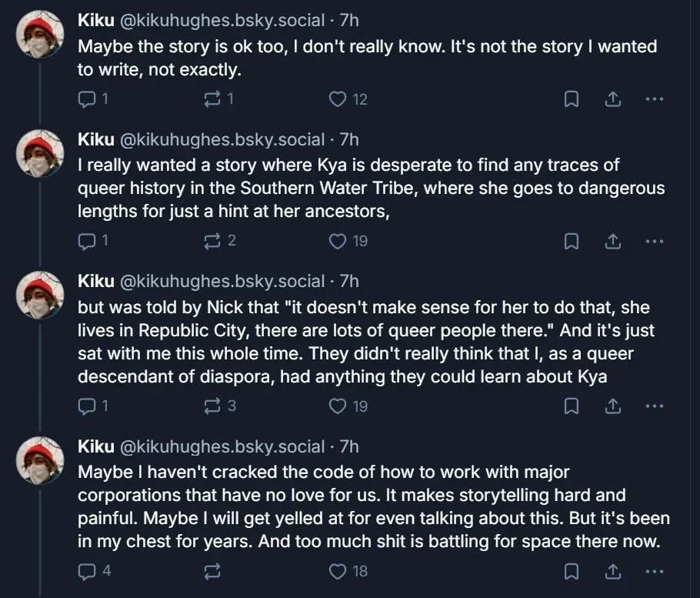Reply to the 'Maybe the story is ok' post
Viewport: 700px width, 598px height.
tap(88, 99)
